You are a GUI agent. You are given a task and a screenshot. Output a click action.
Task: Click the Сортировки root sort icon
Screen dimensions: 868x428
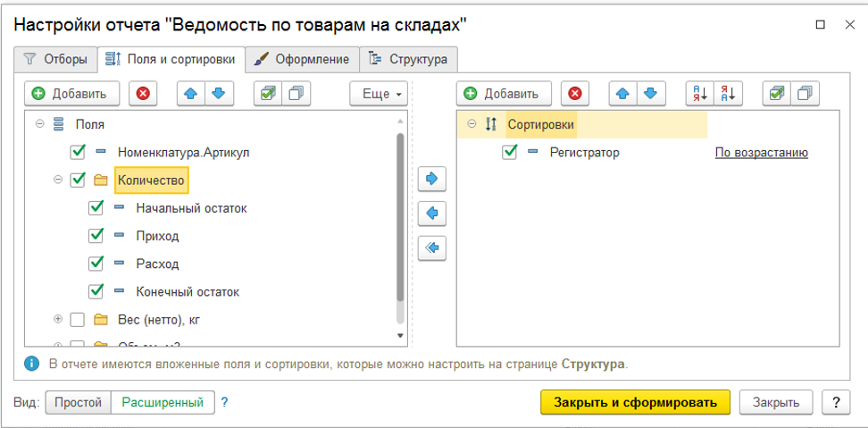point(490,124)
